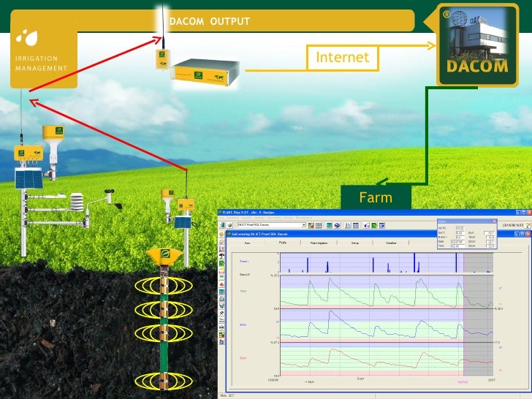Click the DACOM OUTPUT banner text
This screenshot has width=532, height=399.
[x=210, y=21]
